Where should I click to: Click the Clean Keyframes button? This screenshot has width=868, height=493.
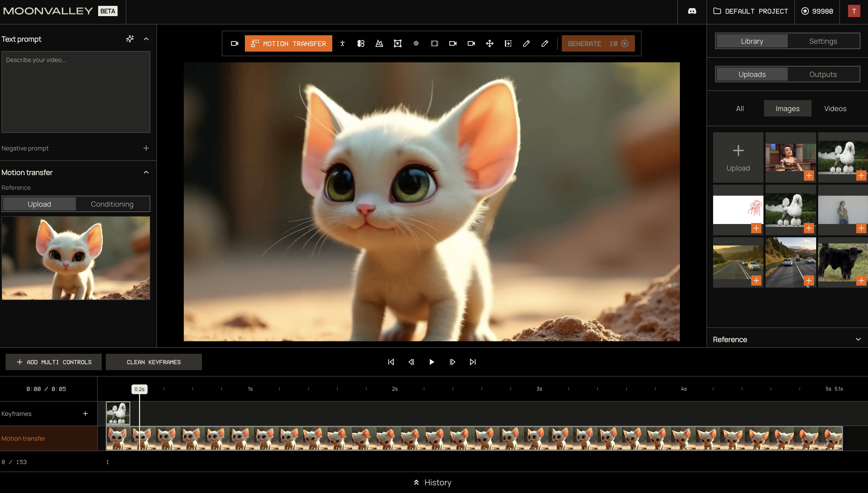153,362
